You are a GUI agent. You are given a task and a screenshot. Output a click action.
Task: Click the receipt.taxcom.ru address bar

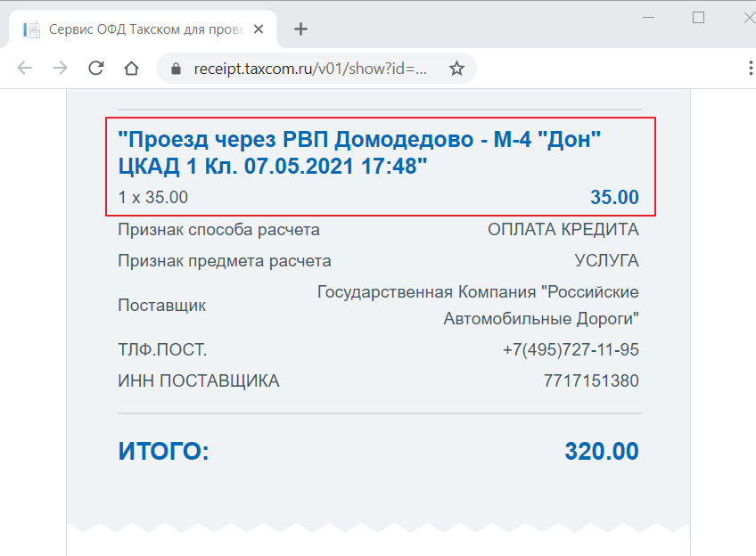[x=312, y=69]
